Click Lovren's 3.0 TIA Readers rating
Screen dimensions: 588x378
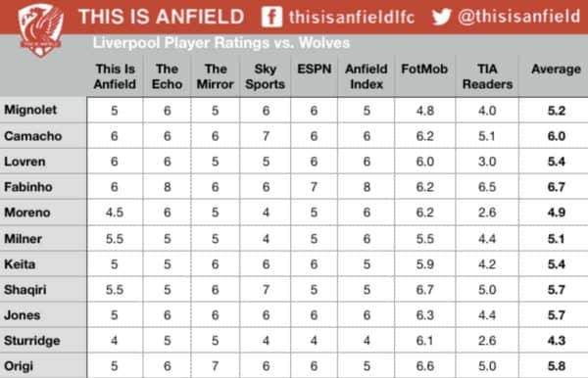point(487,162)
